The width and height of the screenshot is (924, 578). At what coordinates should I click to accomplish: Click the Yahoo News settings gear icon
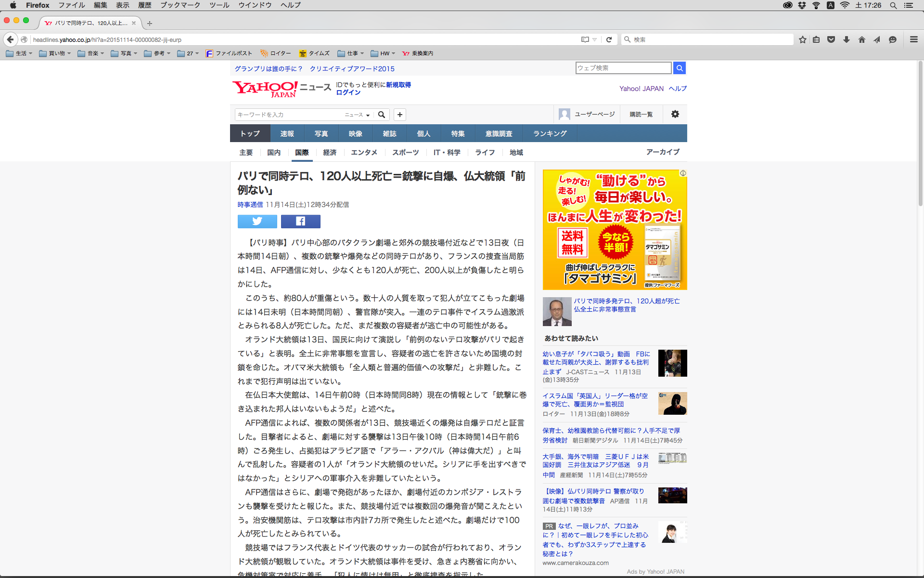[x=675, y=114]
